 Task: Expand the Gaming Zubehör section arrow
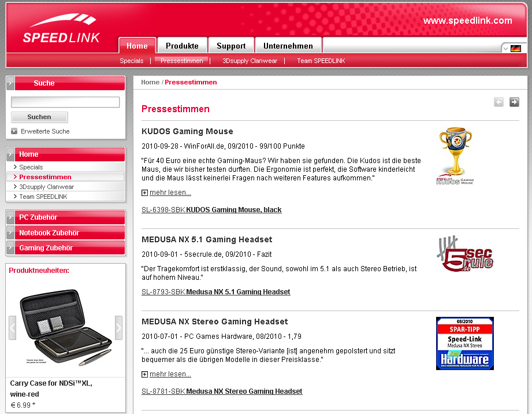tap(10, 247)
